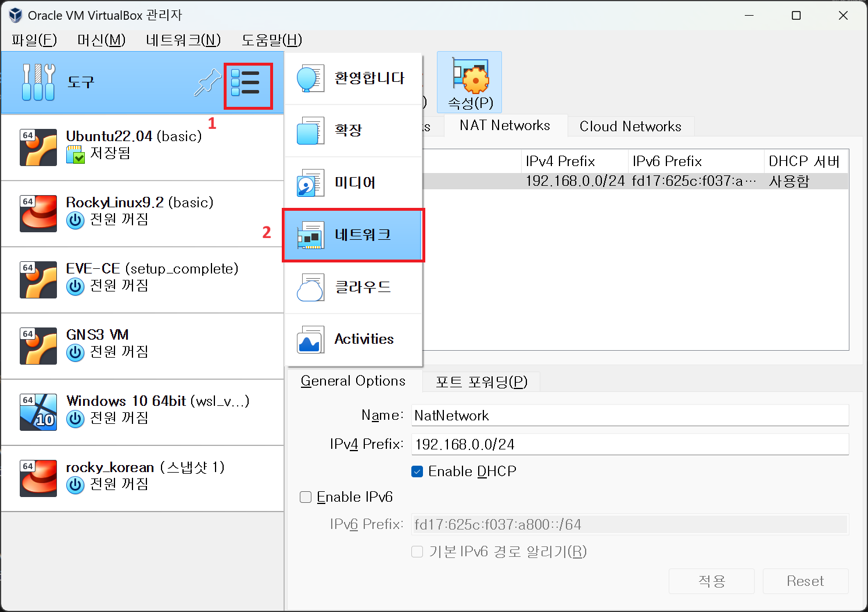Open the 도움말(H) menu
This screenshot has width=868, height=612.
click(x=272, y=40)
